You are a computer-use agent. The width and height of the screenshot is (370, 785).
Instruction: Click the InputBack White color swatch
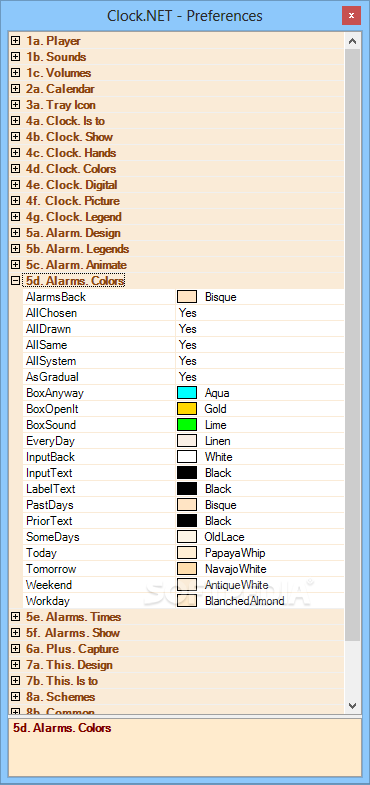[187, 457]
